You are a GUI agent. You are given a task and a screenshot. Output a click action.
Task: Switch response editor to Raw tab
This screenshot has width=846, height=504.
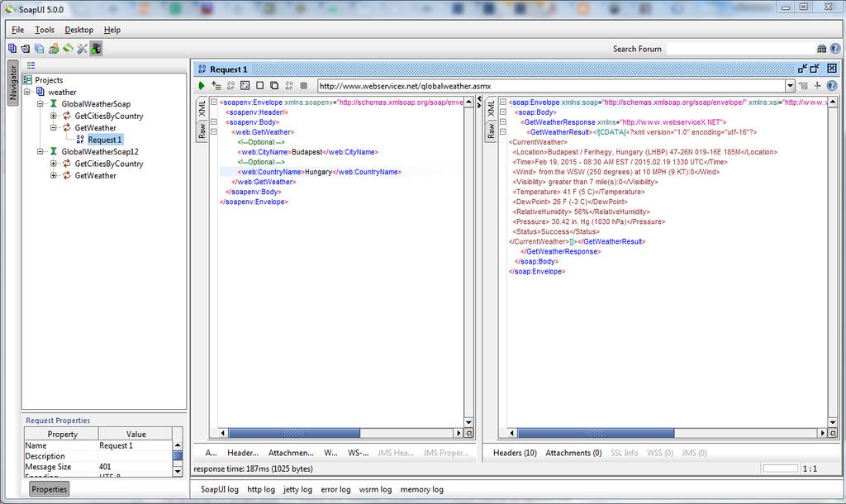coord(491,131)
